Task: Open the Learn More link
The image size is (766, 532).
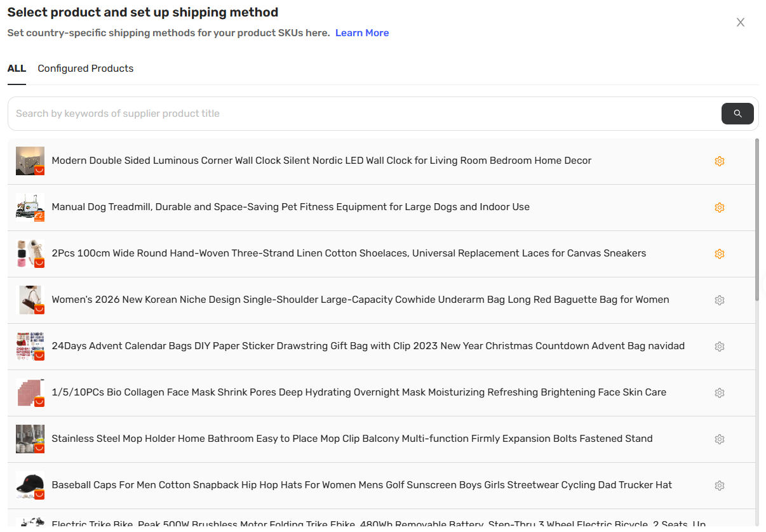Action: [362, 33]
